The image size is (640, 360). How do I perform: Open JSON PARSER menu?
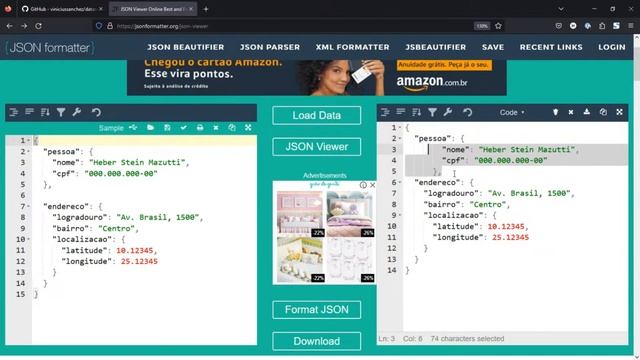270,47
